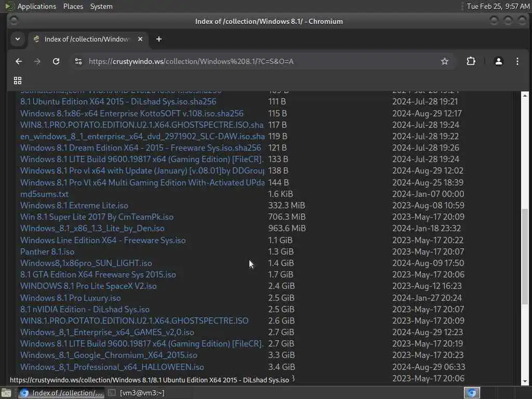Download Windows_8,1_Professional_x64_HALLOWEEN.iso
This screenshot has height=399, width=532.
(112, 367)
